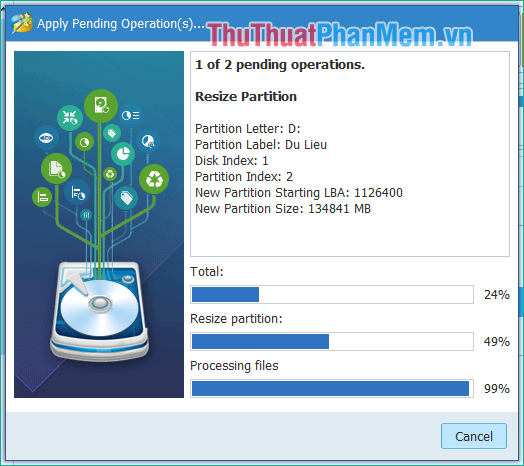Click the shrink arrows icon in artwork
Image resolution: width=524 pixels, height=466 pixels.
pos(70,118)
